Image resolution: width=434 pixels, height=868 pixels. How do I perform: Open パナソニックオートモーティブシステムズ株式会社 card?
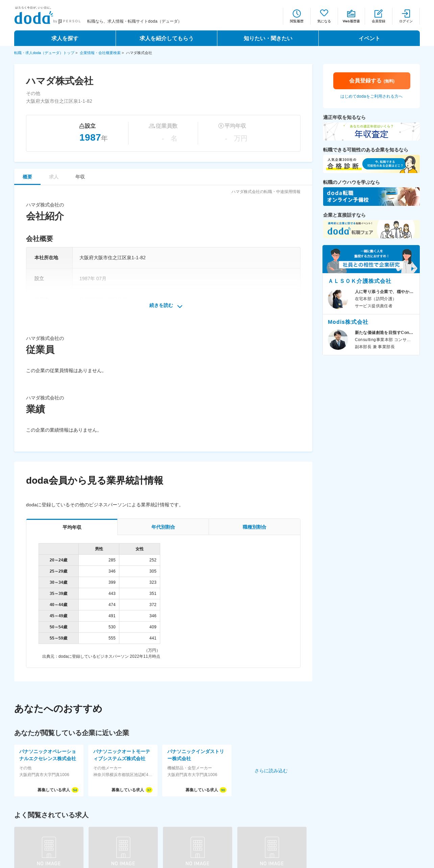tap(123, 770)
